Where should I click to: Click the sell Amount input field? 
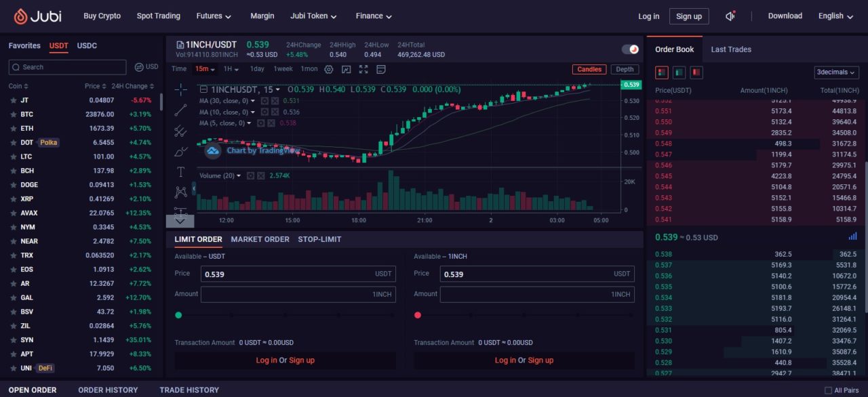(x=537, y=294)
